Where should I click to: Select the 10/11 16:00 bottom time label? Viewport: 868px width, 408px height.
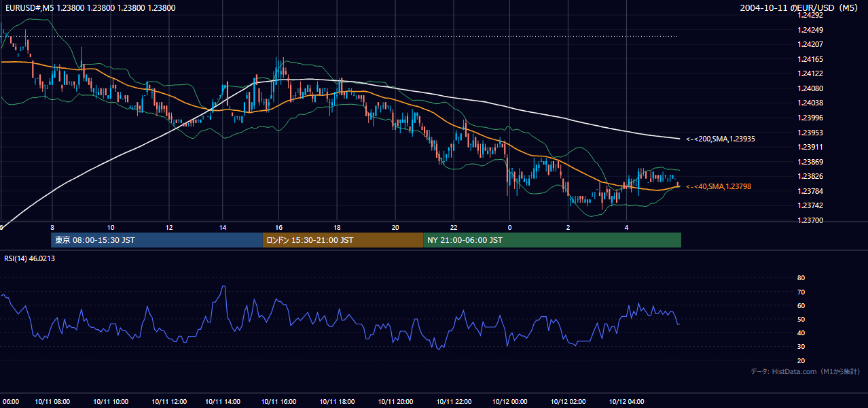point(278,402)
